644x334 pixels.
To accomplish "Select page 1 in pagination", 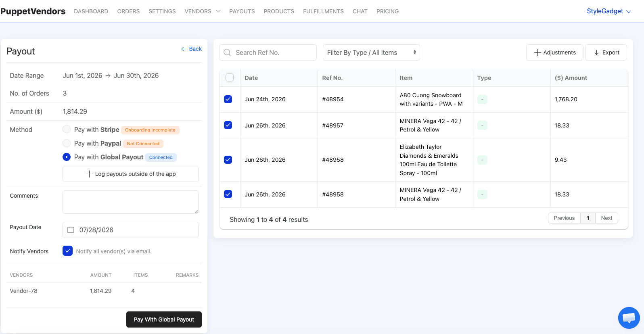I will tap(588, 218).
